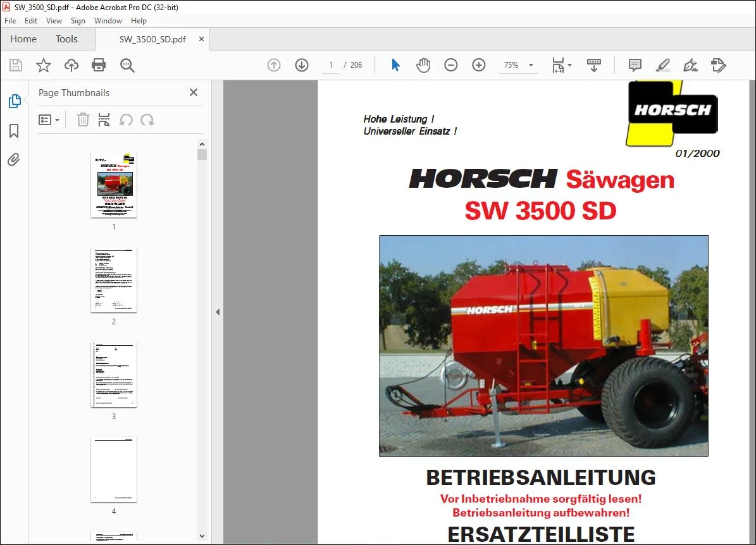Screen dimensions: 756x545
Task: Open the Help menu
Action: coord(139,21)
